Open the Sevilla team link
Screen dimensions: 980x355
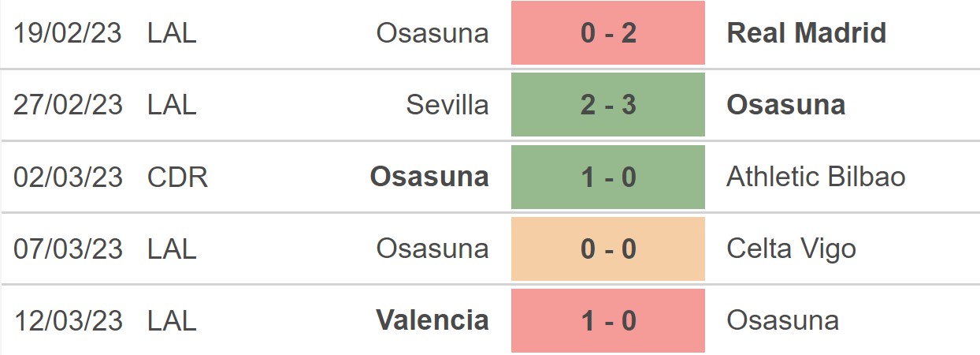point(447,105)
